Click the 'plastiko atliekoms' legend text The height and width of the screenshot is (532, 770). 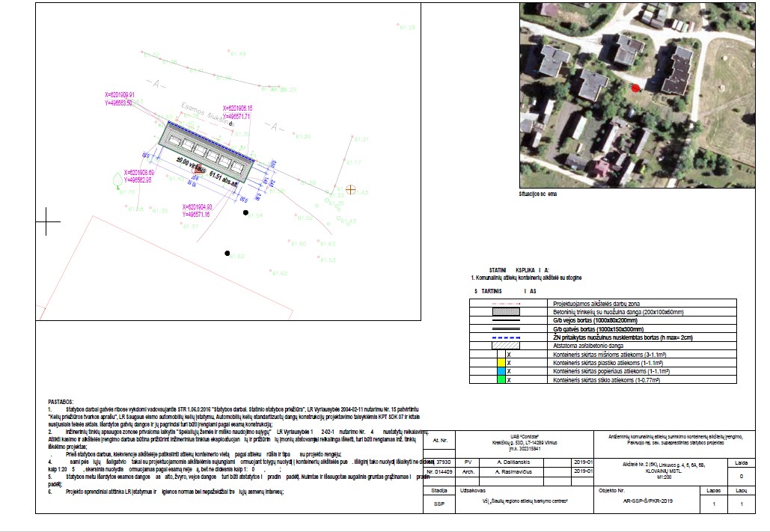click(x=608, y=363)
